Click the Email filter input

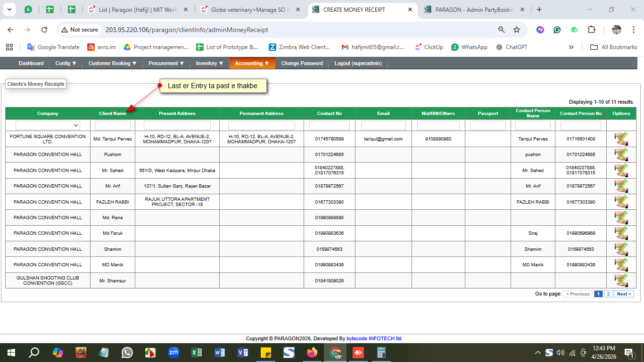383,125
